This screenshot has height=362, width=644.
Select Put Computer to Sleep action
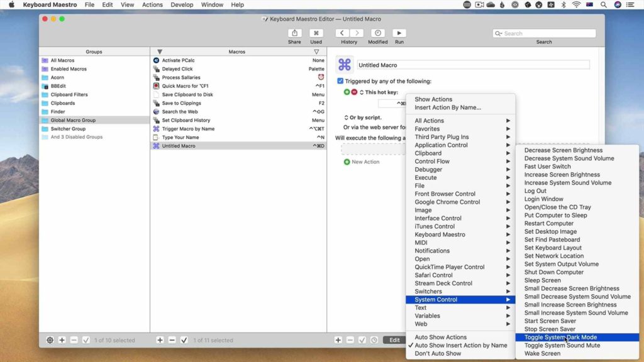577,215
